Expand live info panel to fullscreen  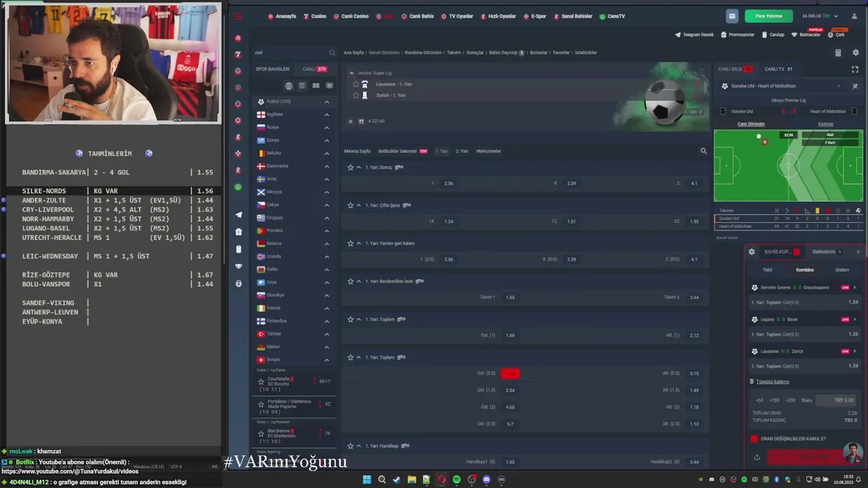pos(854,69)
